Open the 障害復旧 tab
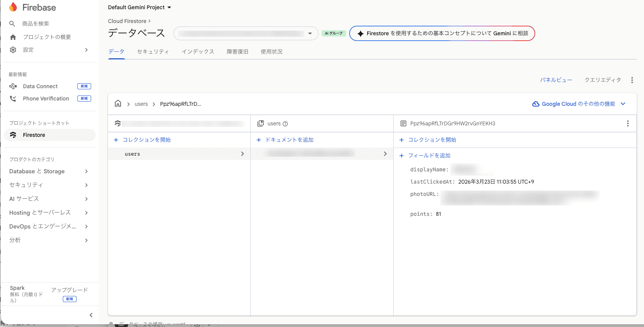644x327 pixels. [x=238, y=52]
